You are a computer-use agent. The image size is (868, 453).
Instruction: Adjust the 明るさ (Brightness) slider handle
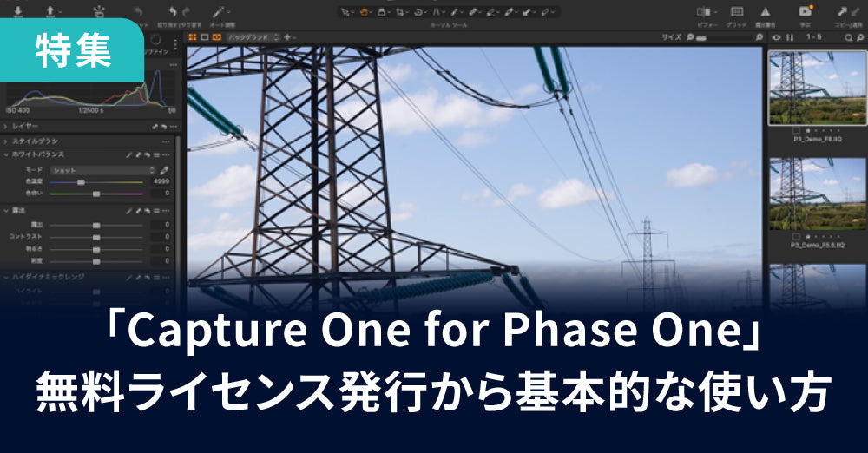click(x=96, y=249)
